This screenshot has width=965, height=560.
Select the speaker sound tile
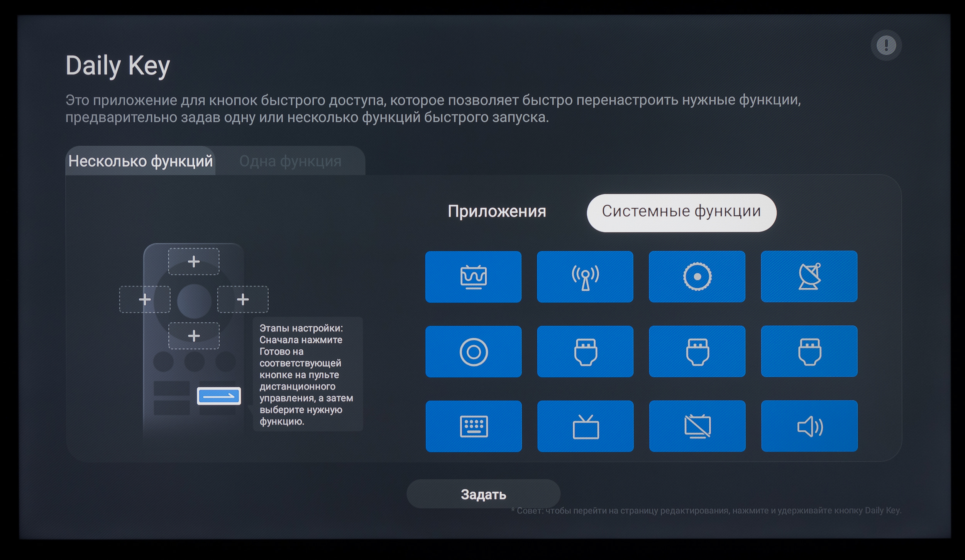pyautogui.click(x=809, y=426)
